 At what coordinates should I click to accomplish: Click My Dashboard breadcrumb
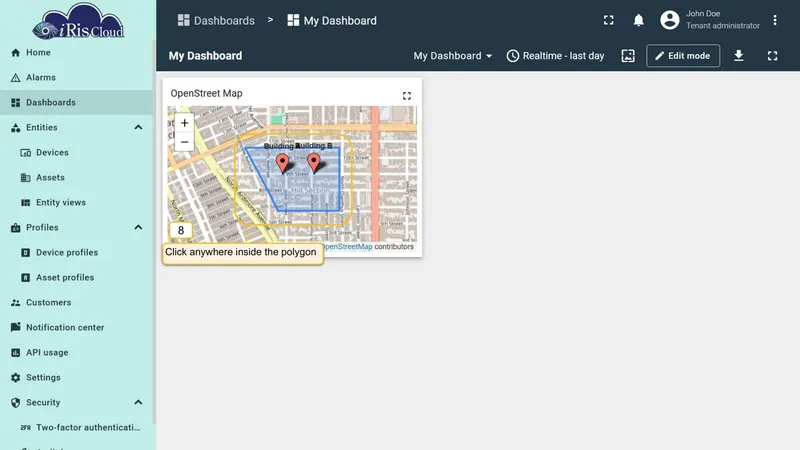(x=332, y=20)
